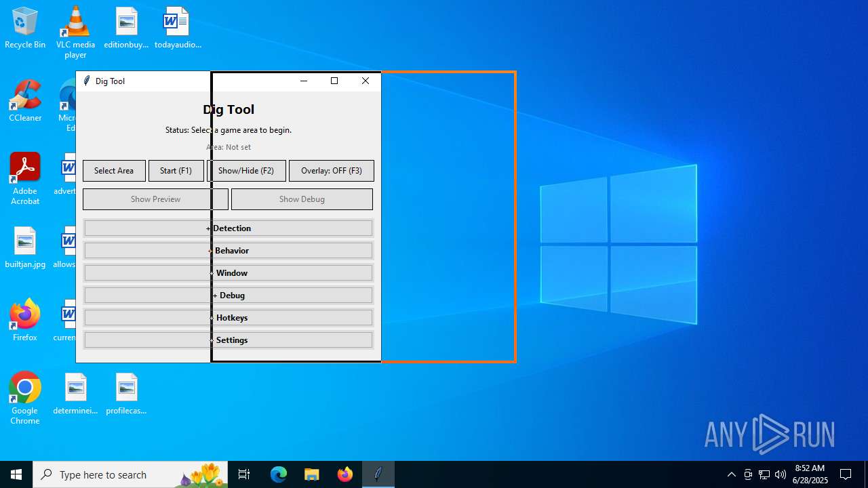This screenshot has height=488, width=868.
Task: Click the taskbar search box
Action: pyautogui.click(x=131, y=474)
